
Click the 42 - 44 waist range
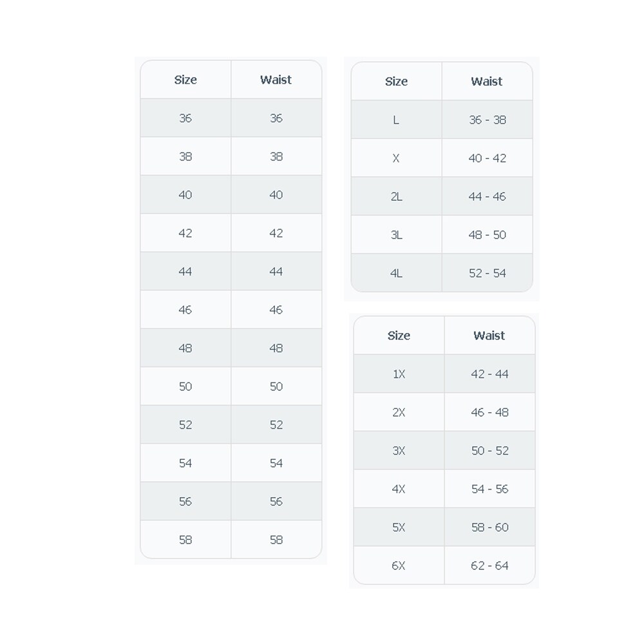click(x=489, y=374)
